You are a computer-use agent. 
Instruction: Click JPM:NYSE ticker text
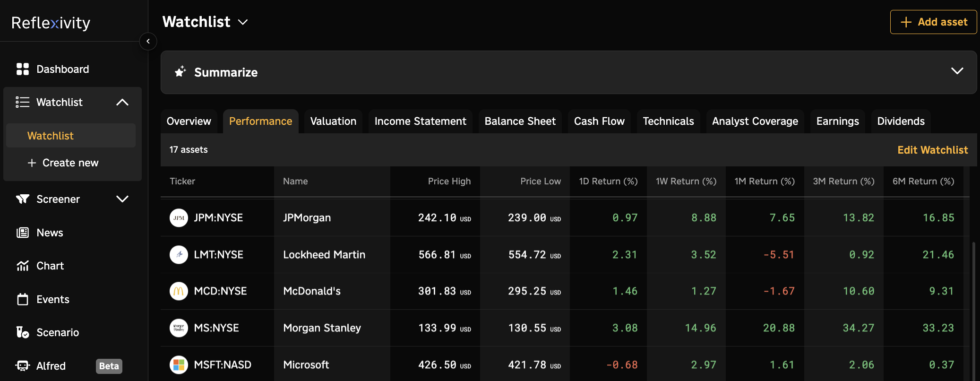coord(218,217)
